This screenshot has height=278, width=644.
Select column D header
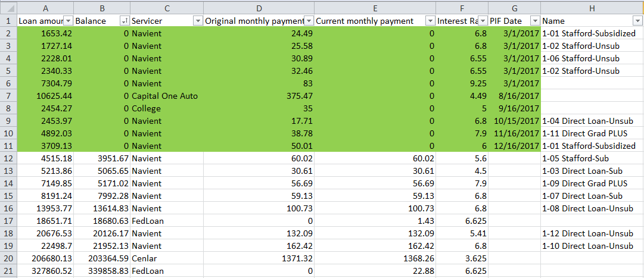tap(259, 8)
